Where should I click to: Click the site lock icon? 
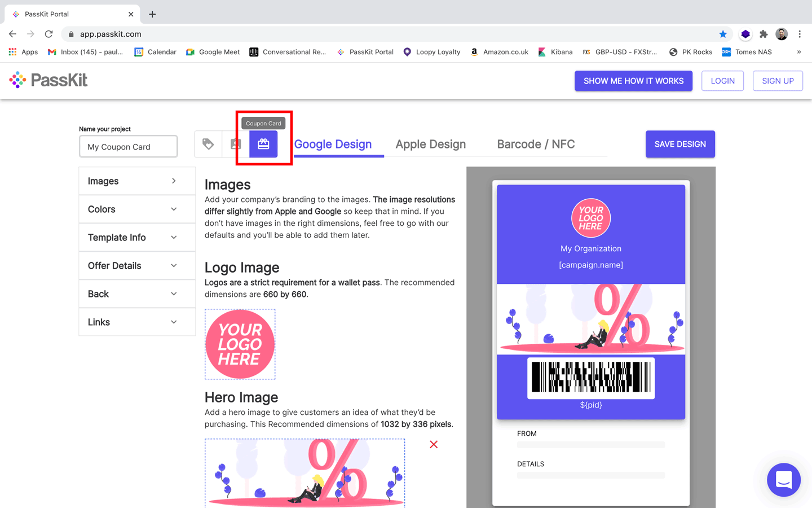pos(71,34)
